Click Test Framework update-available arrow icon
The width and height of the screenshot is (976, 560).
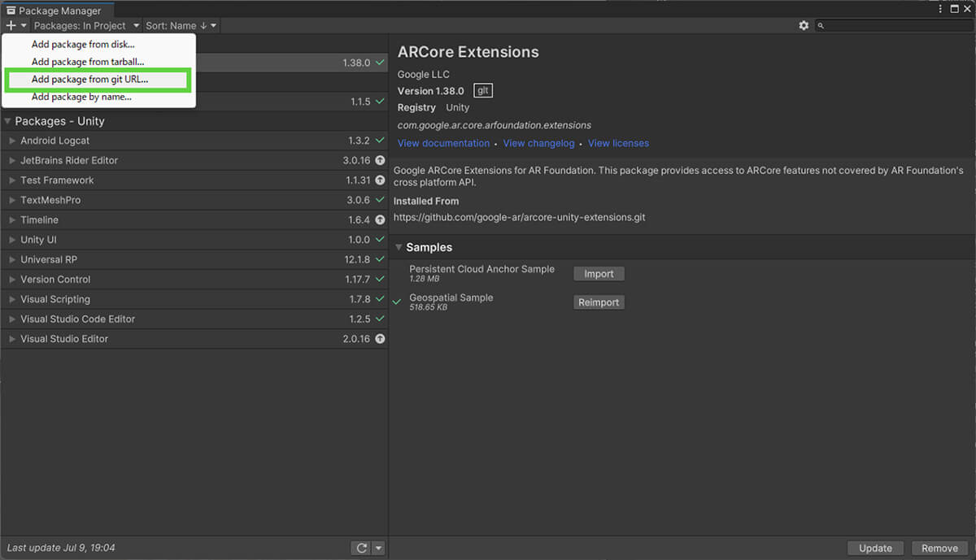[380, 180]
